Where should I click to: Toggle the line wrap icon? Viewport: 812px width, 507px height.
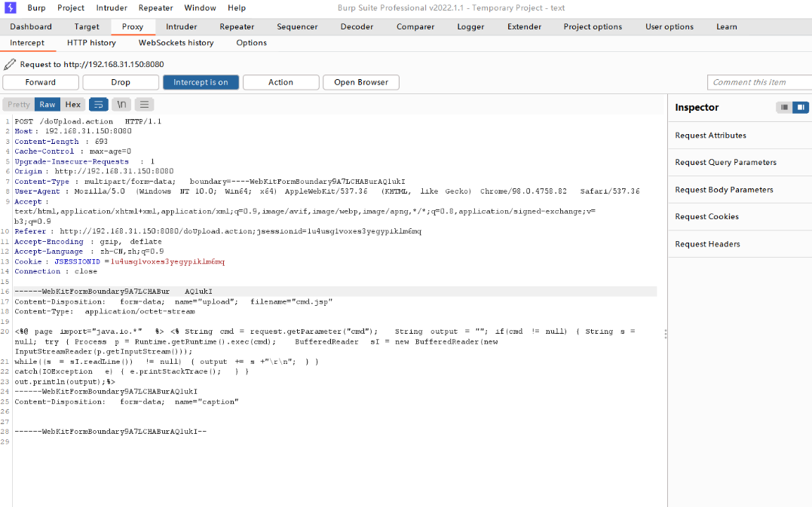coord(99,105)
